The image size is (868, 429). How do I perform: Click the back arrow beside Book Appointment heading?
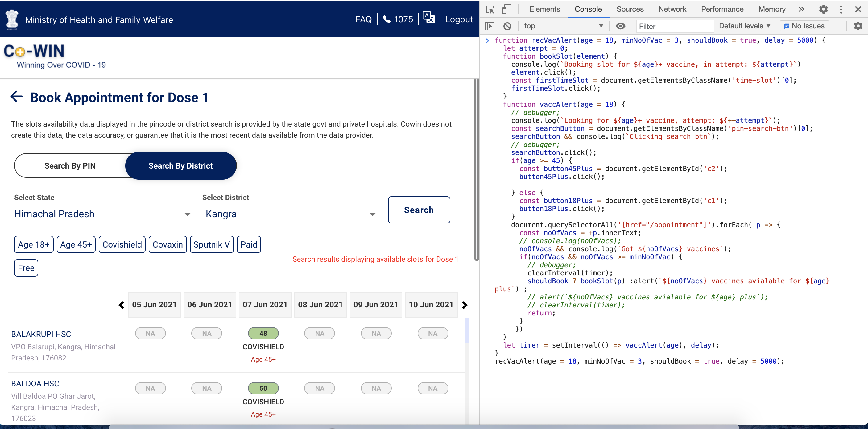[16, 97]
